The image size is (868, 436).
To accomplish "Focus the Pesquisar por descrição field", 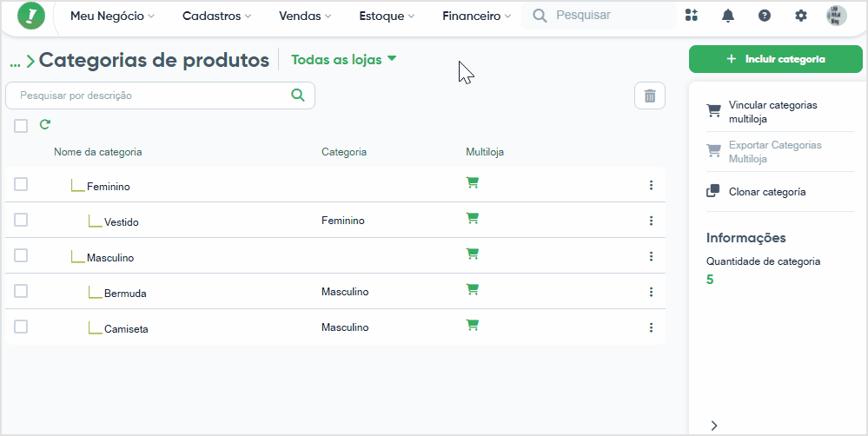I will click(160, 96).
